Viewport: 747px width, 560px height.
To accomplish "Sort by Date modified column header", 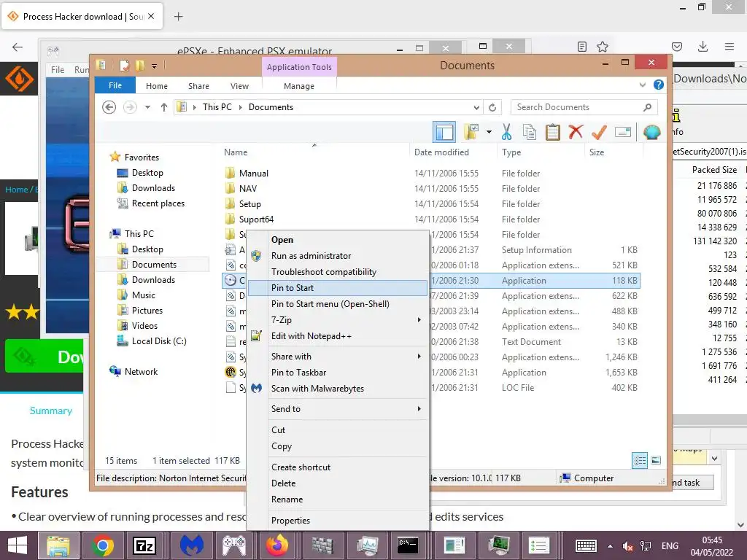I will pos(441,152).
